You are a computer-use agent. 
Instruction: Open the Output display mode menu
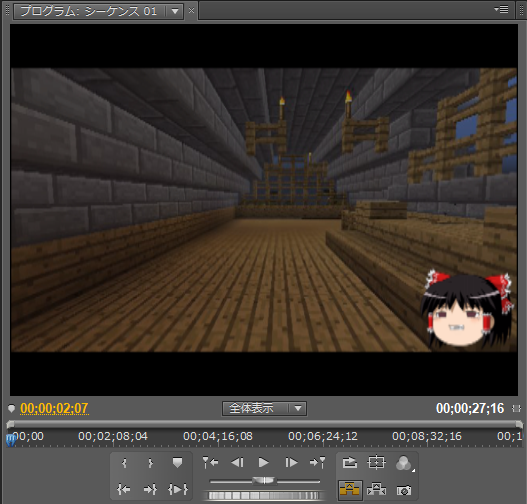(404, 463)
